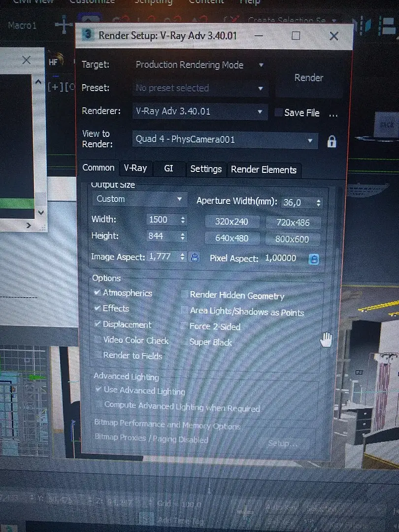Click the Pixel Aspect value 1,00000

point(281,258)
